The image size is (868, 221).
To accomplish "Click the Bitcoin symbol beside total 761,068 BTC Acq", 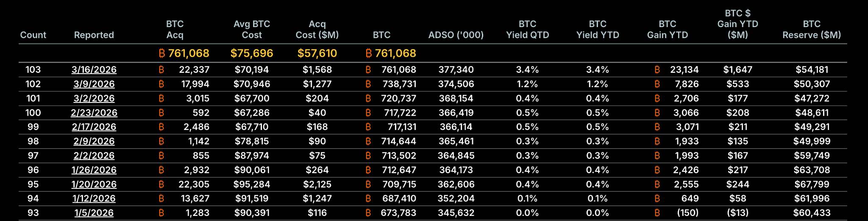I will tap(161, 53).
